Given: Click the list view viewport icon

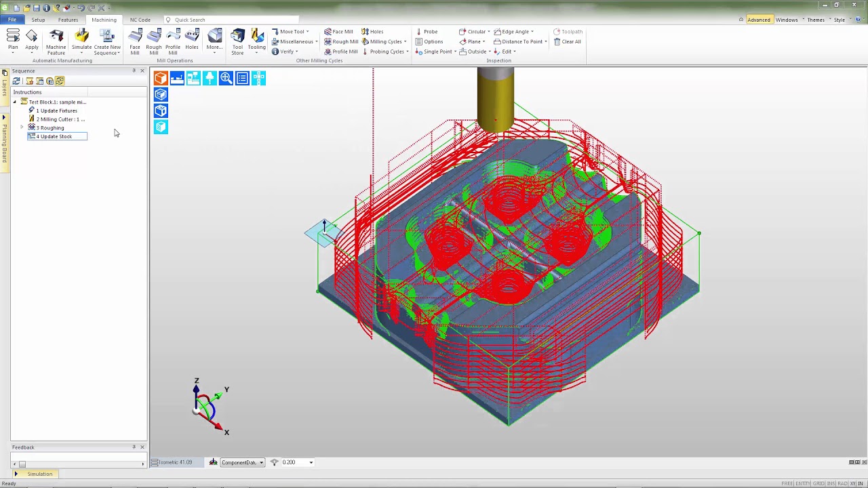Looking at the screenshot, I should click(x=242, y=78).
